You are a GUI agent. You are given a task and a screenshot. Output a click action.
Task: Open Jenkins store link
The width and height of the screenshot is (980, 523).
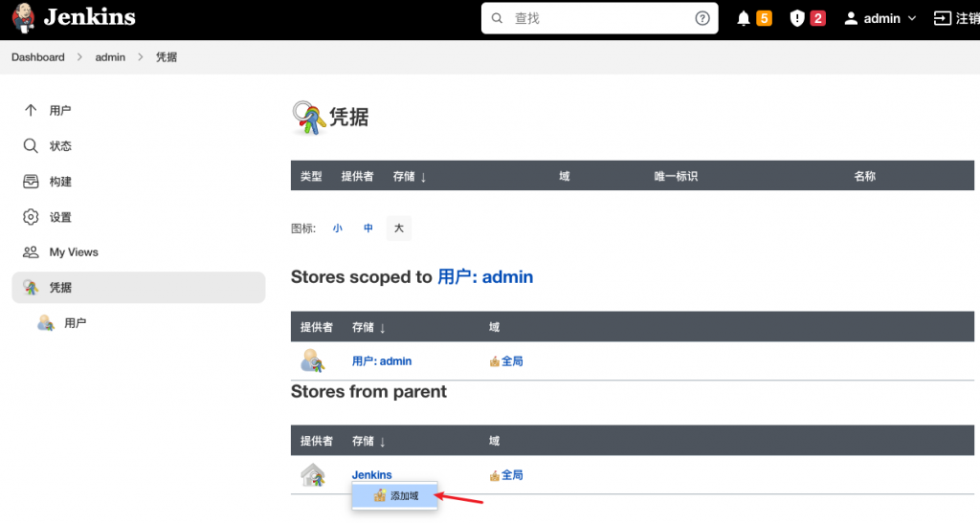tap(372, 475)
